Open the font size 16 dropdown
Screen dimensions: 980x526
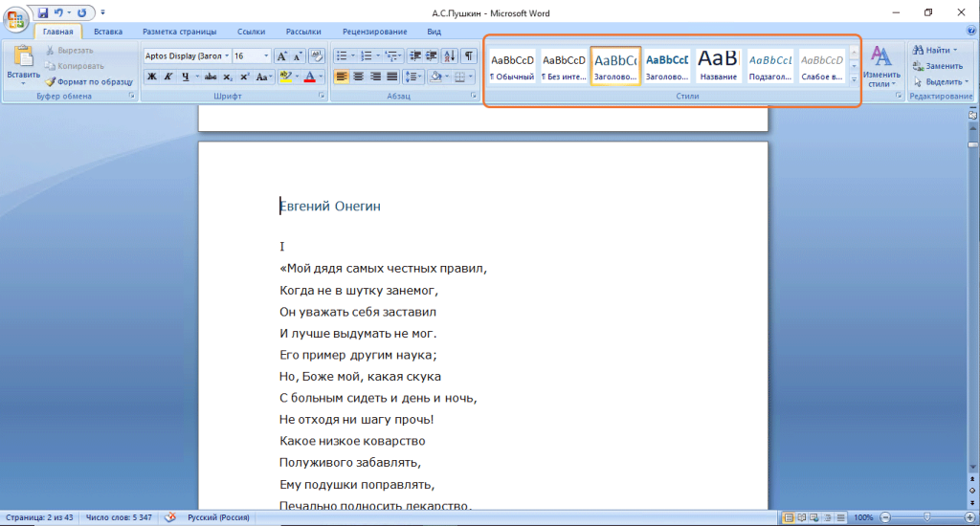point(266,56)
